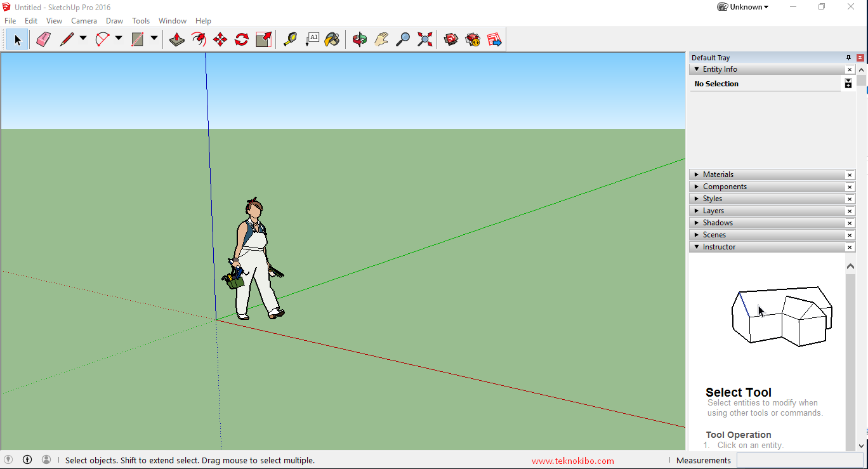Open the Draw menu
The width and height of the screenshot is (868, 469).
click(115, 21)
